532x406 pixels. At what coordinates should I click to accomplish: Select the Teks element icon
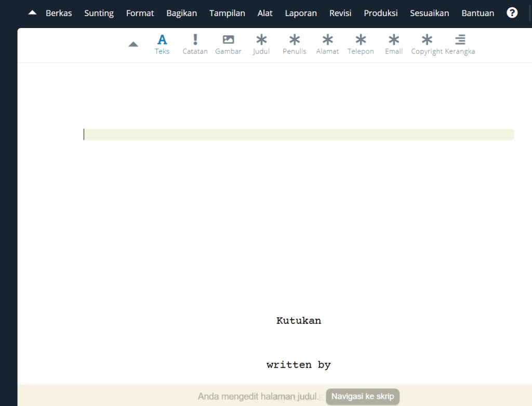[x=162, y=40]
